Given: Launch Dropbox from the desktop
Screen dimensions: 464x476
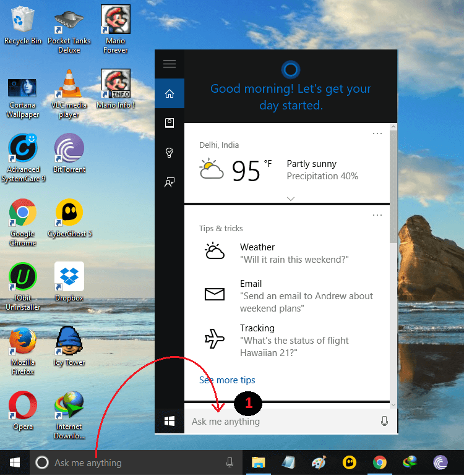Looking at the screenshot, I should (69, 282).
